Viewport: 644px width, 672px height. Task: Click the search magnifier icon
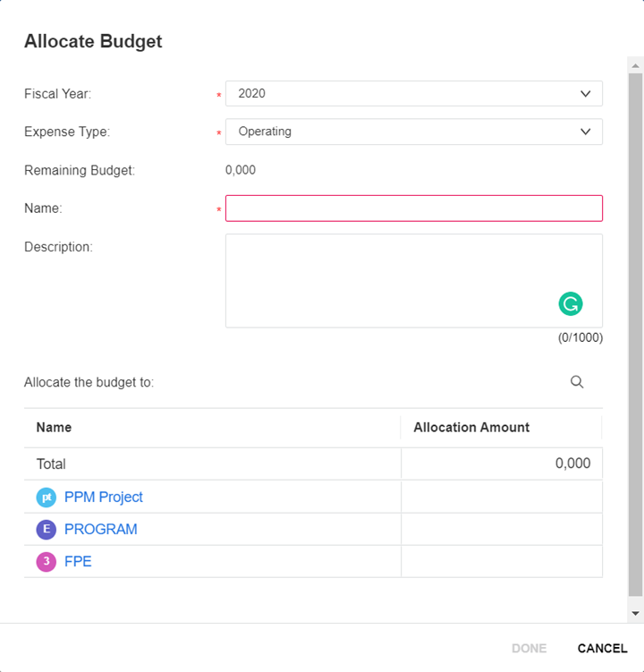(577, 382)
